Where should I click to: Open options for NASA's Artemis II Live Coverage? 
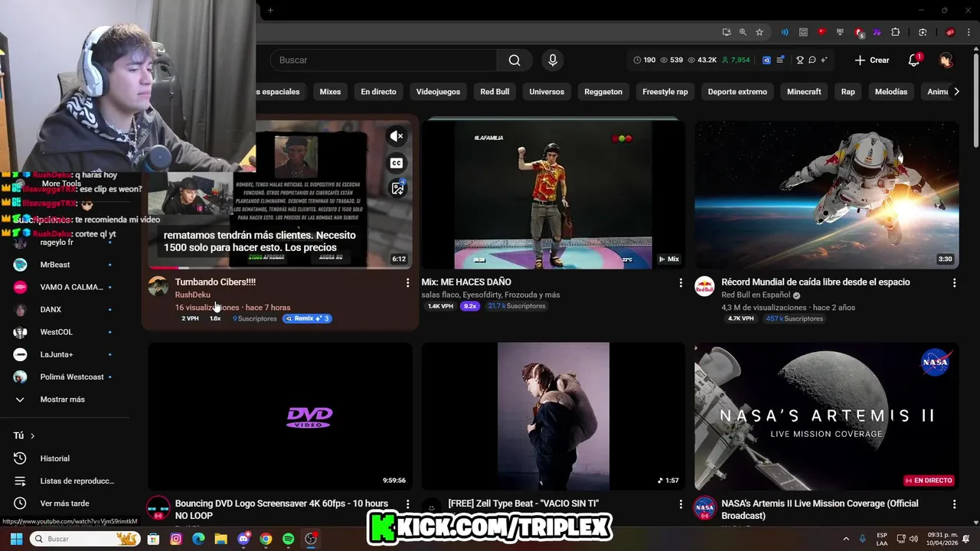(x=954, y=504)
